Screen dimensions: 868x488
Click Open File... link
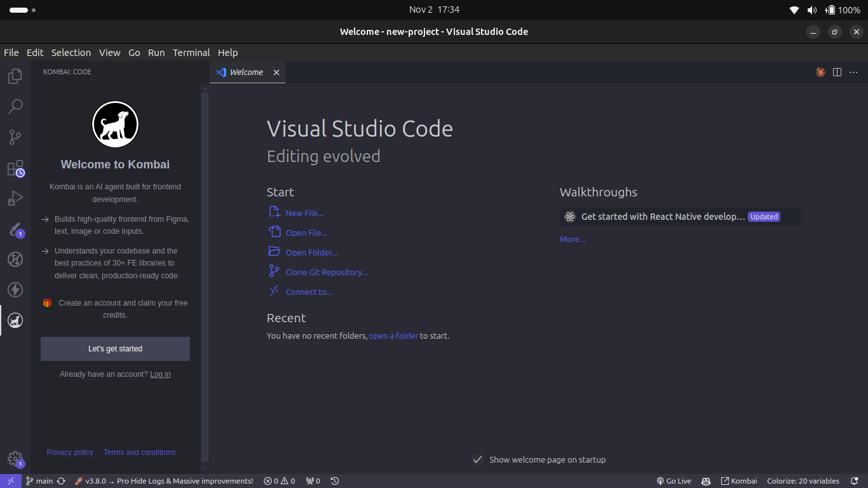click(x=298, y=233)
